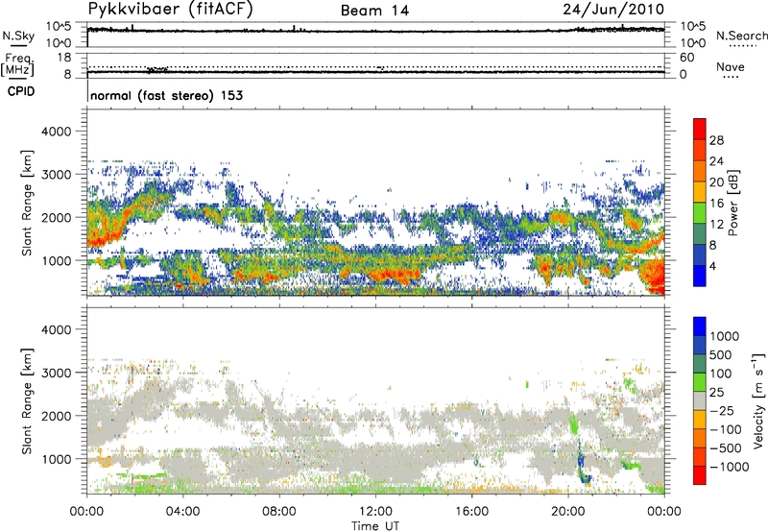Click the date '24/Jun/2010'
Screen dimensions: 768x532
pyautogui.click(x=613, y=10)
